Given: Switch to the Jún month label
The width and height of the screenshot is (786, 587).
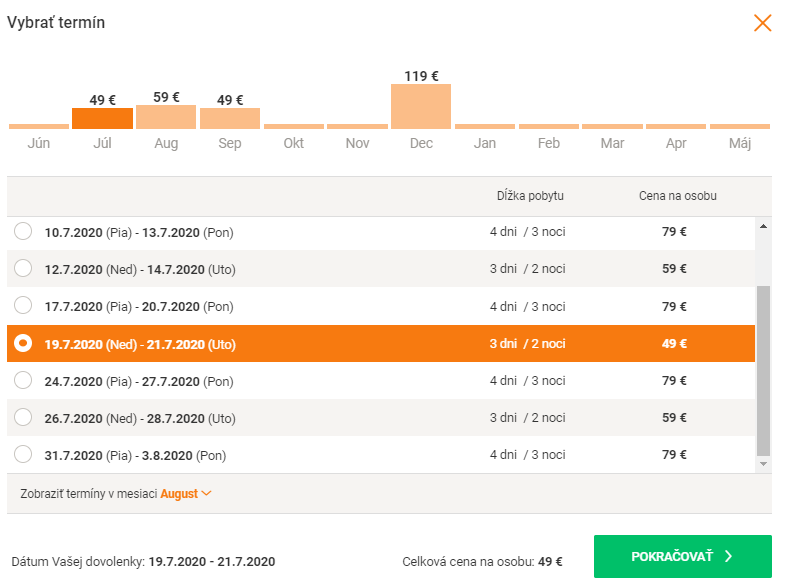Looking at the screenshot, I should [39, 143].
